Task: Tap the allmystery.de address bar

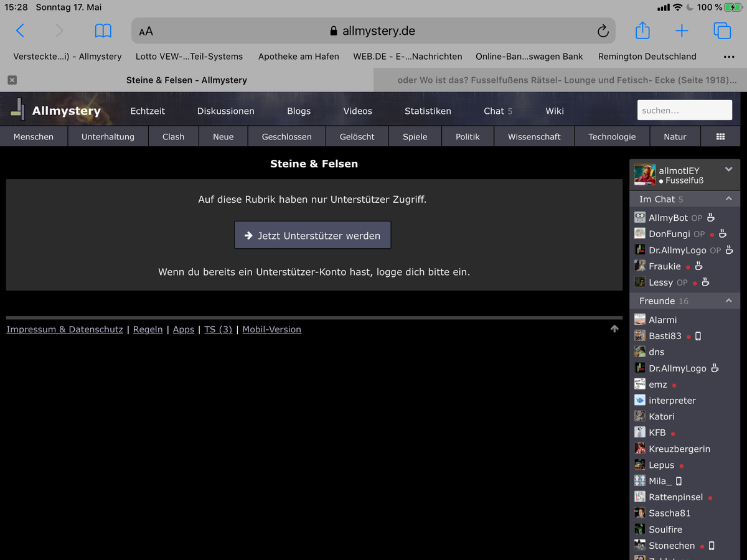Action: click(x=374, y=30)
